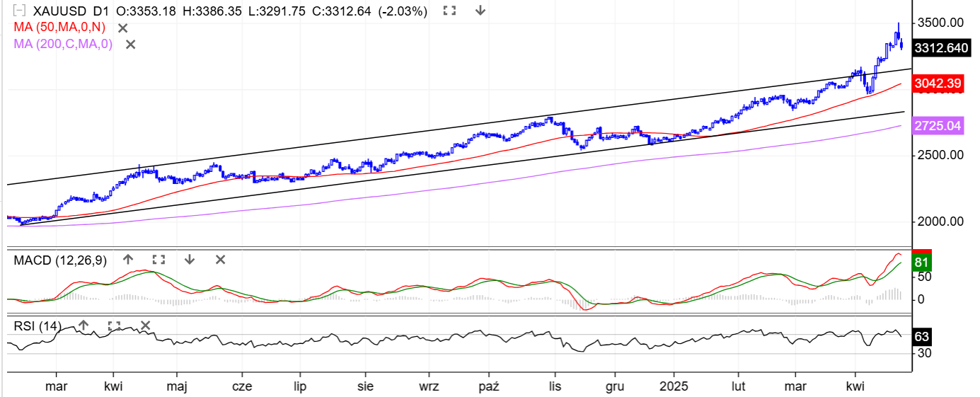Image resolution: width=980 pixels, height=397 pixels.
Task: Click the 'lip' month label
Action: [300, 386]
